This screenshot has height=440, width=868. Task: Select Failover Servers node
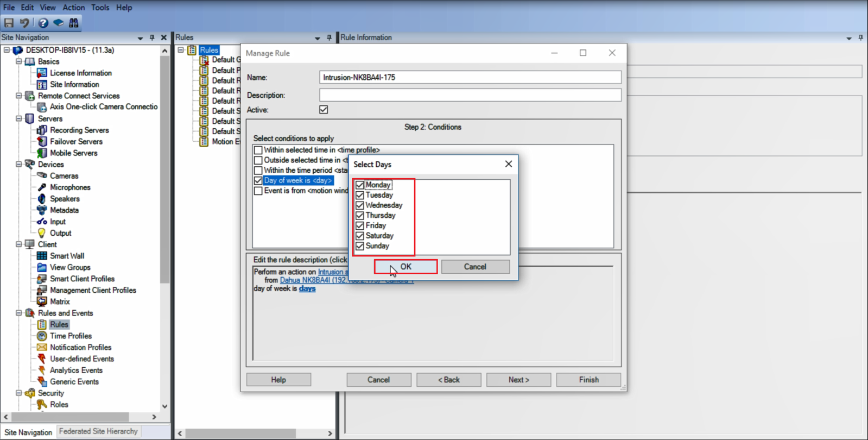tap(76, 141)
